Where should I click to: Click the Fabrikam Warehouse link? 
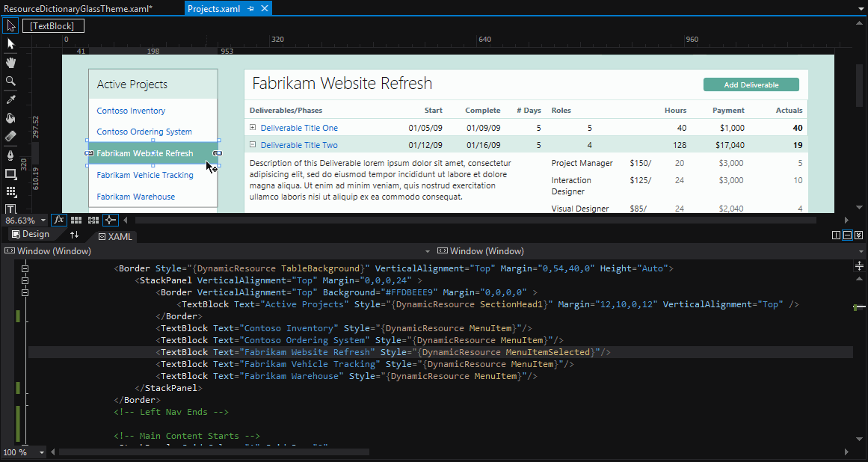[135, 197]
